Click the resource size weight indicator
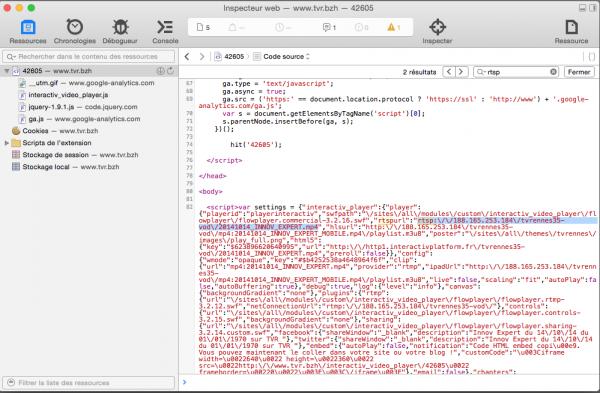This screenshot has width=600, height=393. 236,28
